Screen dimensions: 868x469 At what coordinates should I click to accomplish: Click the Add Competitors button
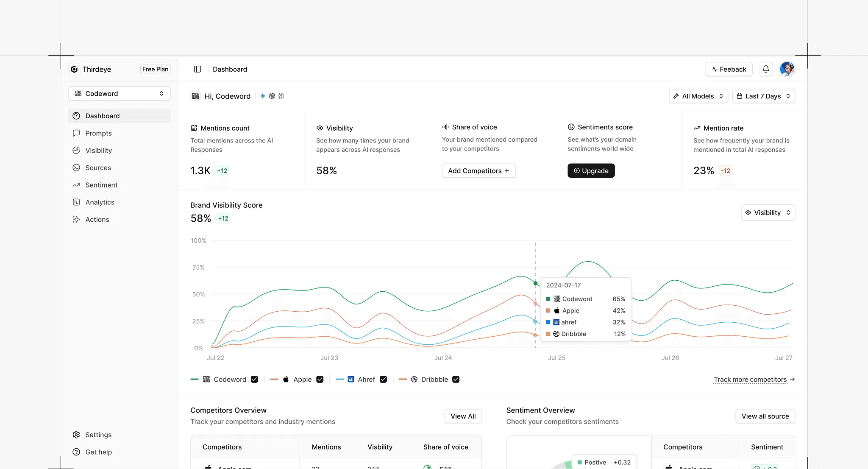point(479,171)
